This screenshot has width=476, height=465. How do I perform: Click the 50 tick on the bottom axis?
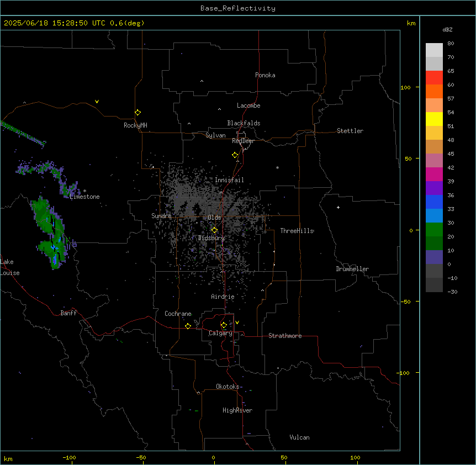pos(284,457)
